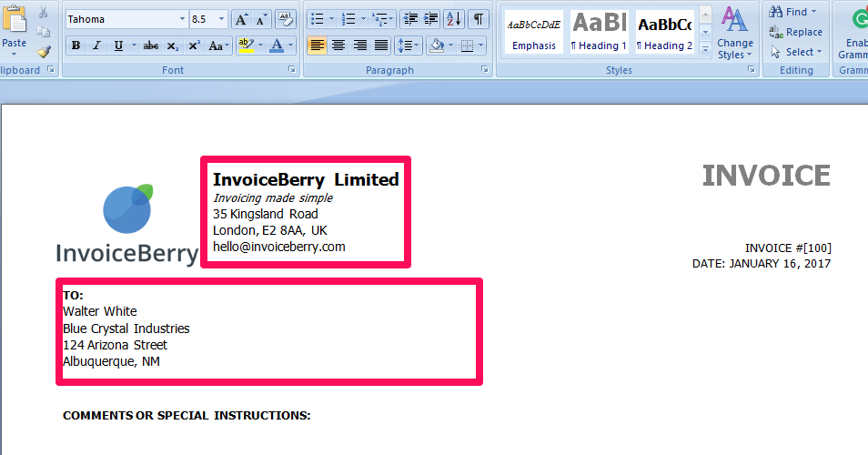Screen dimensions: 868x455
Task: Apply the Heading 1 style
Action: click(x=599, y=32)
